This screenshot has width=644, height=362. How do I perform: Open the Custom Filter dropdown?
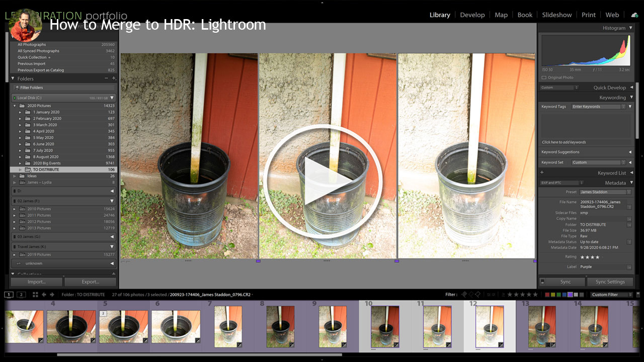pyautogui.click(x=611, y=295)
